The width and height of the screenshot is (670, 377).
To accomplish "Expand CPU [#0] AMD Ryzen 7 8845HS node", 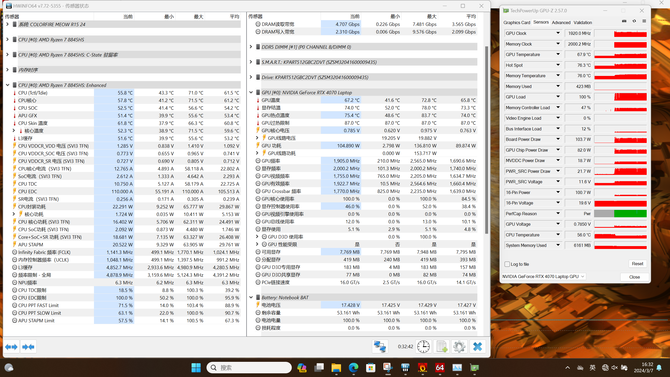I will click(7, 39).
